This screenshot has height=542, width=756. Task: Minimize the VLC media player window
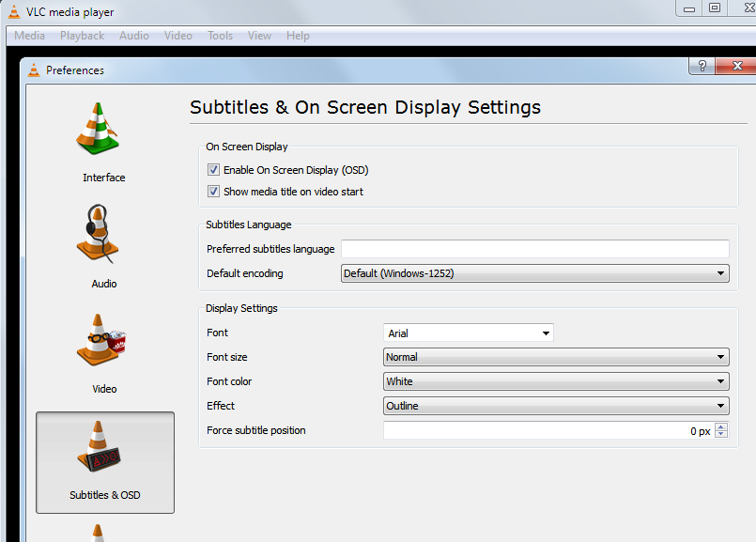(x=689, y=8)
